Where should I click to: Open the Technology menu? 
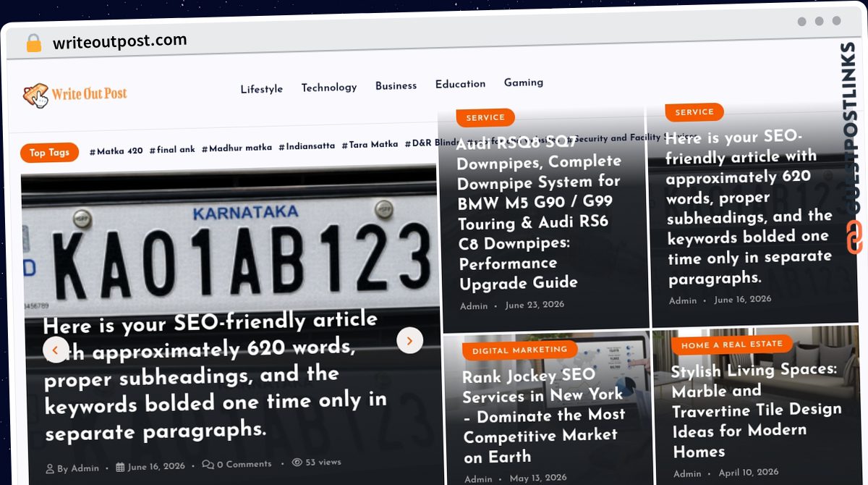tap(329, 88)
